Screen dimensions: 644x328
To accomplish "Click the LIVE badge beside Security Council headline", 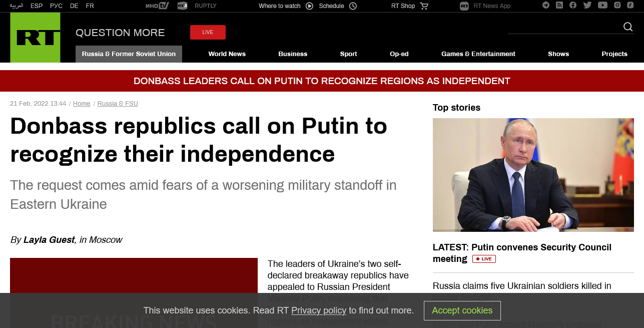I will pyautogui.click(x=484, y=259).
